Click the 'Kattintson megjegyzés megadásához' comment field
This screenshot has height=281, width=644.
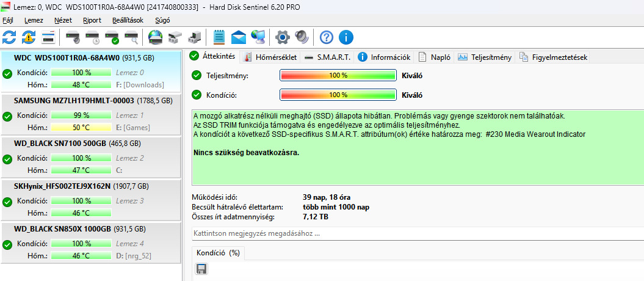(x=418, y=234)
